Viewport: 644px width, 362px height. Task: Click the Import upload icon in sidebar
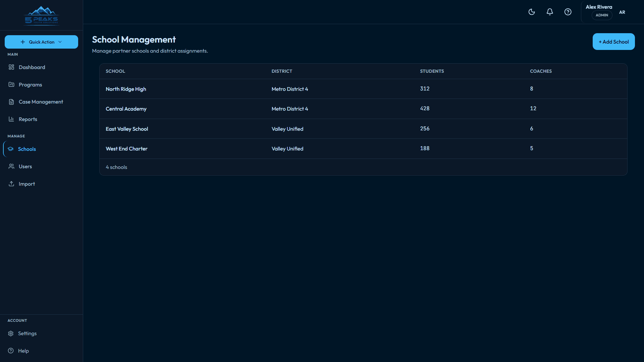(x=11, y=184)
